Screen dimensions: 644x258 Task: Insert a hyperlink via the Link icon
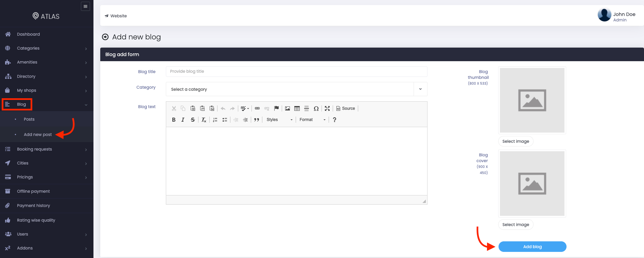click(257, 108)
